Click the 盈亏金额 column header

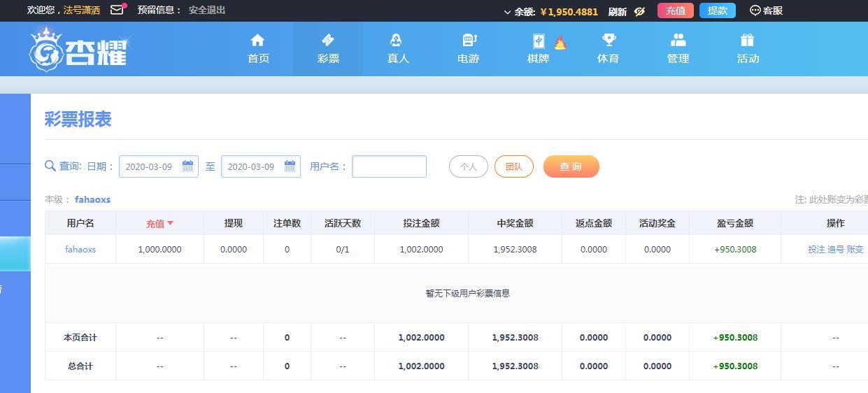[735, 223]
